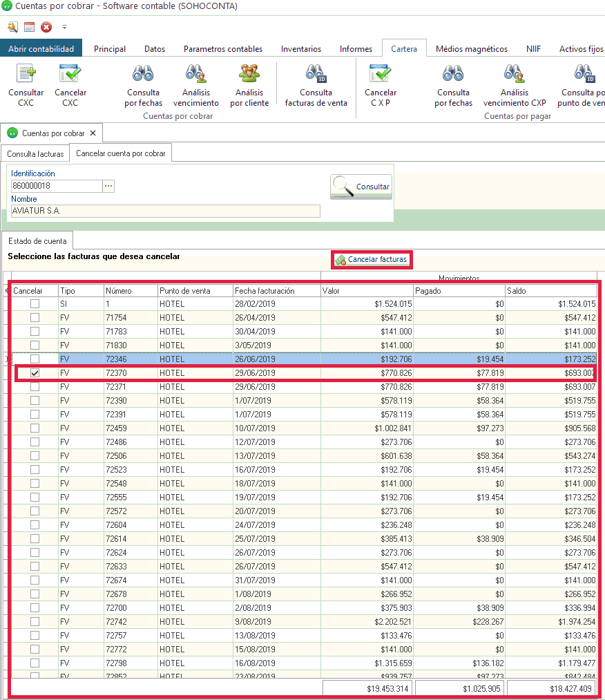Check the Cancelar checkbox for invoice 71754
605x700 pixels.
click(35, 318)
